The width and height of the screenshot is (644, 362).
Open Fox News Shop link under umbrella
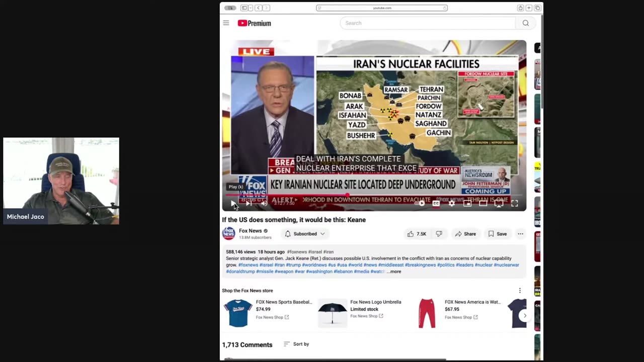pyautogui.click(x=366, y=316)
